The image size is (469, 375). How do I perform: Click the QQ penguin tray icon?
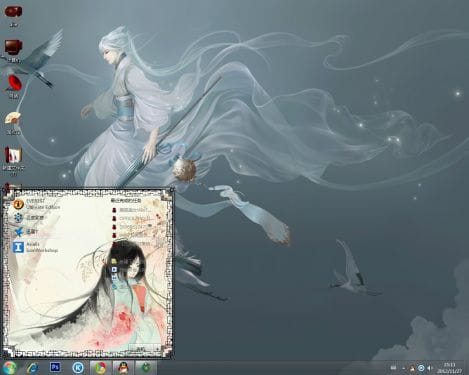tap(412, 368)
